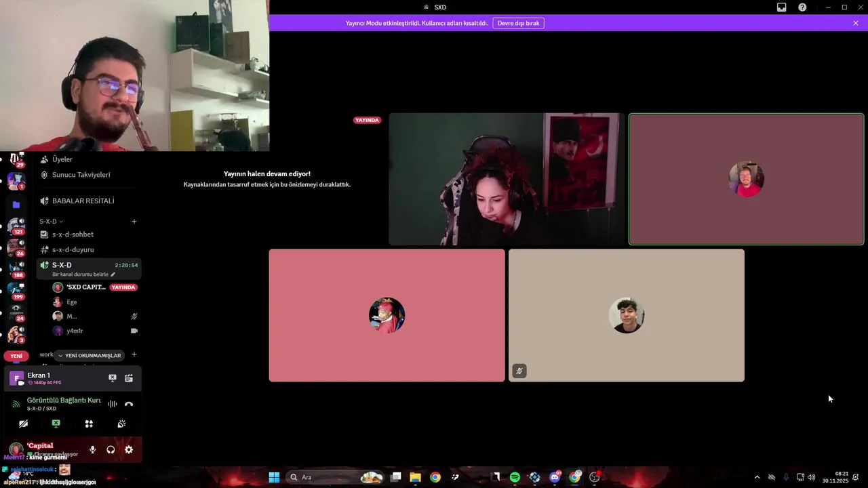Screen dimensions: 868x488
Task: Turn on camera in the voice panel
Action: 23,424
